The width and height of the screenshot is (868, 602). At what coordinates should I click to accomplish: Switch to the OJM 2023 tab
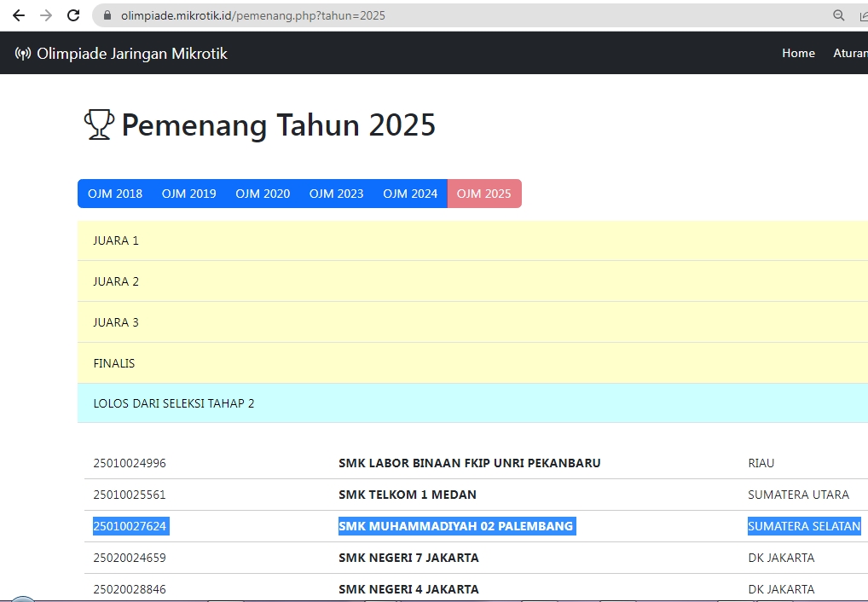(x=336, y=194)
